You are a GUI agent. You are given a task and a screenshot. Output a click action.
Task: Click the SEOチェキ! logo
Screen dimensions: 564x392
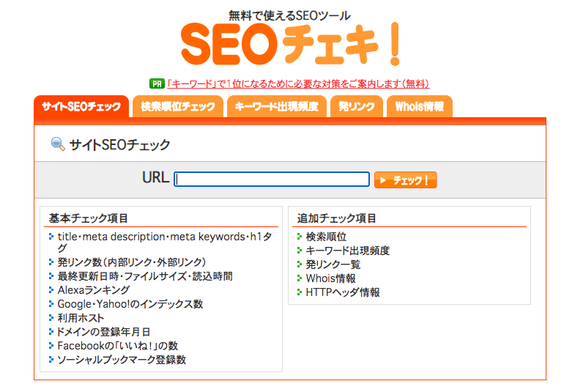[x=290, y=44]
